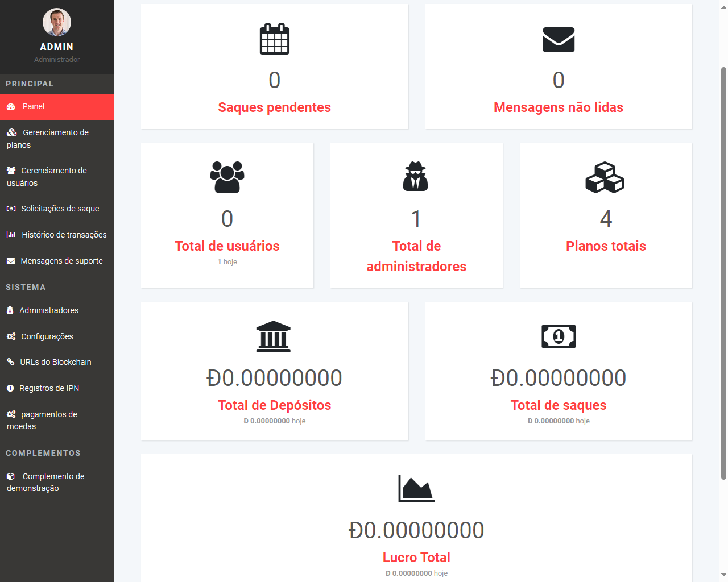Open Mensagens de suporte
This screenshot has width=728, height=582.
tap(61, 261)
